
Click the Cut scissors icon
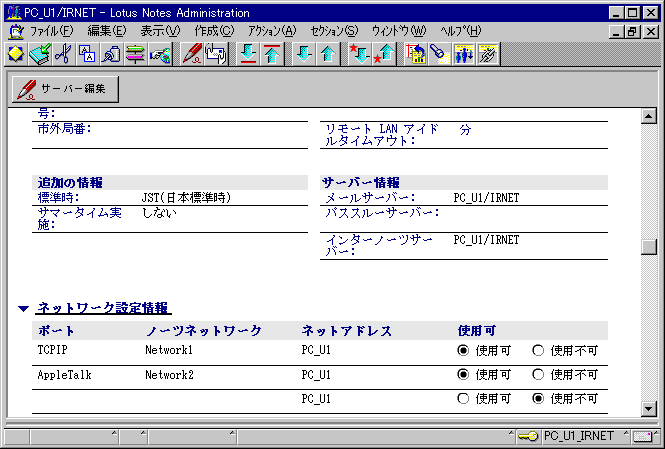point(64,54)
